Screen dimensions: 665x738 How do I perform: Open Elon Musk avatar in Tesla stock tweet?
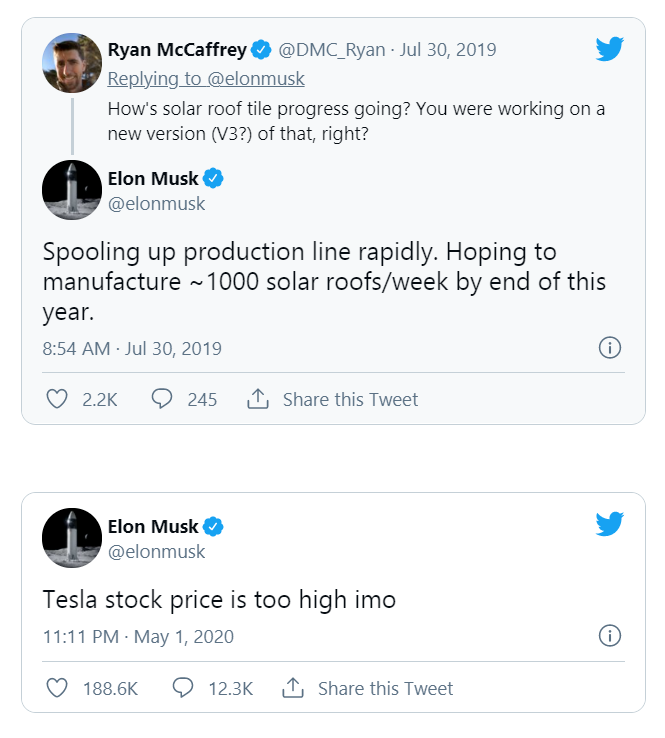coord(72,538)
